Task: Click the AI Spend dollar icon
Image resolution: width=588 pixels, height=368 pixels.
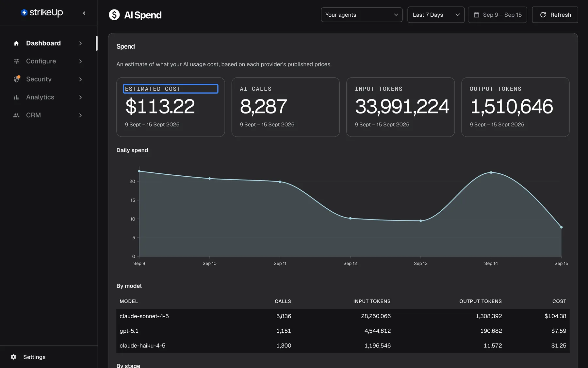Action: 114,15
